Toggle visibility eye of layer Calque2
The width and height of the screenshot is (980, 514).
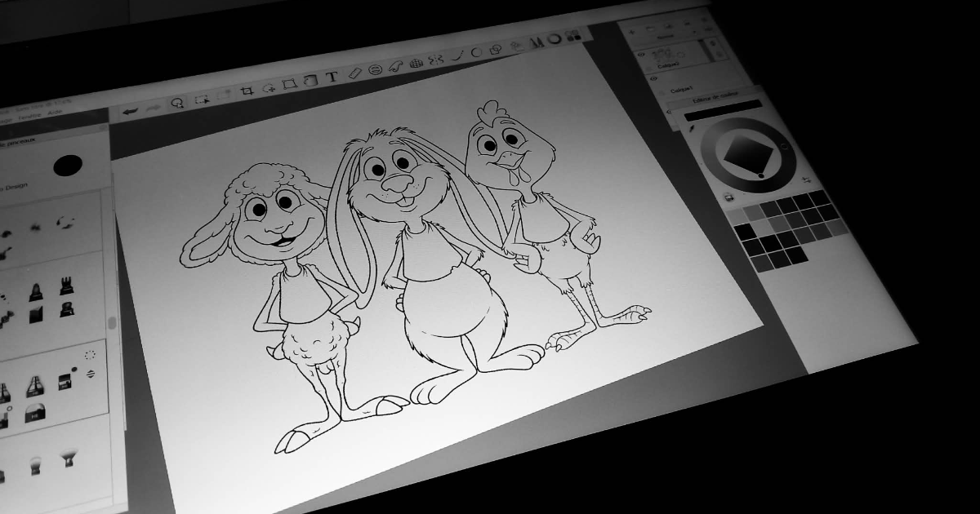(x=642, y=55)
